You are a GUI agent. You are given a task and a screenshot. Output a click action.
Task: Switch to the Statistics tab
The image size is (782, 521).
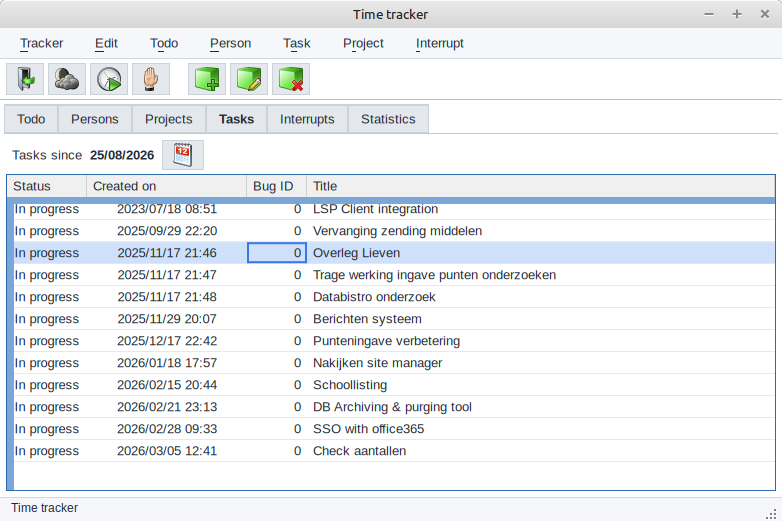[x=388, y=119]
